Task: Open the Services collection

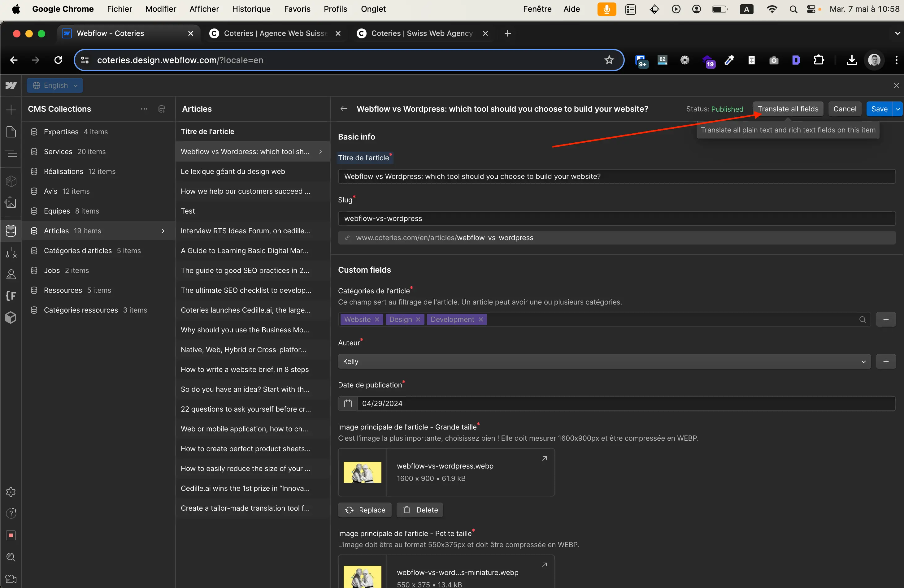Action: [98, 151]
